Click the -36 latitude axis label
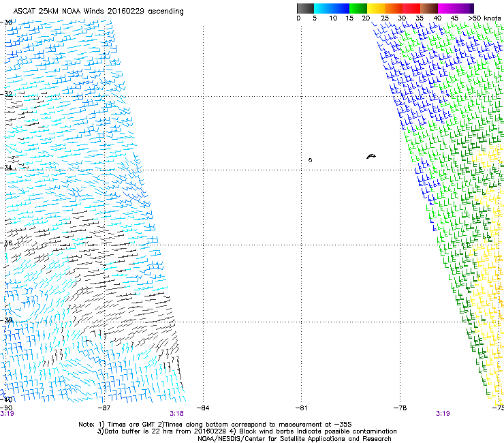This screenshot has width=504, height=443. coord(6,243)
